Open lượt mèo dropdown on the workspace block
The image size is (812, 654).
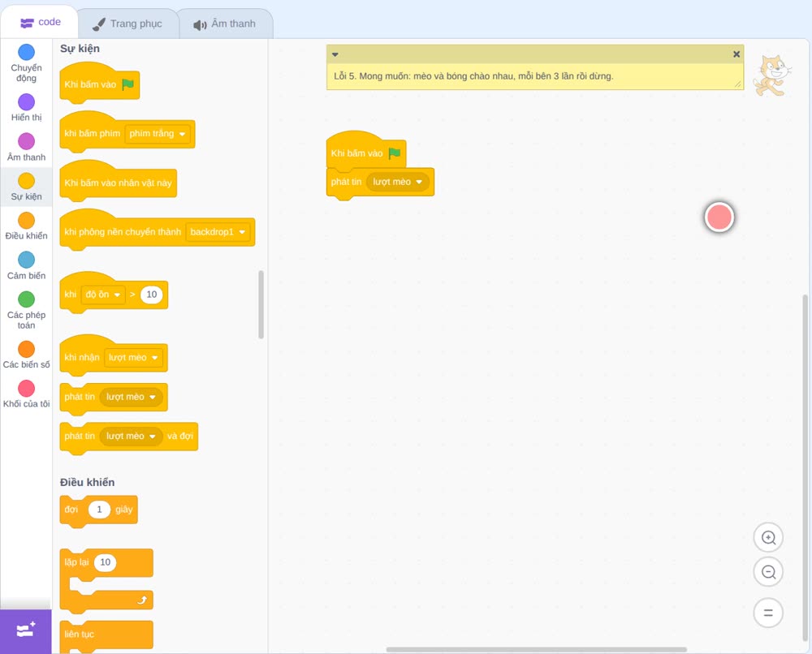pos(398,182)
